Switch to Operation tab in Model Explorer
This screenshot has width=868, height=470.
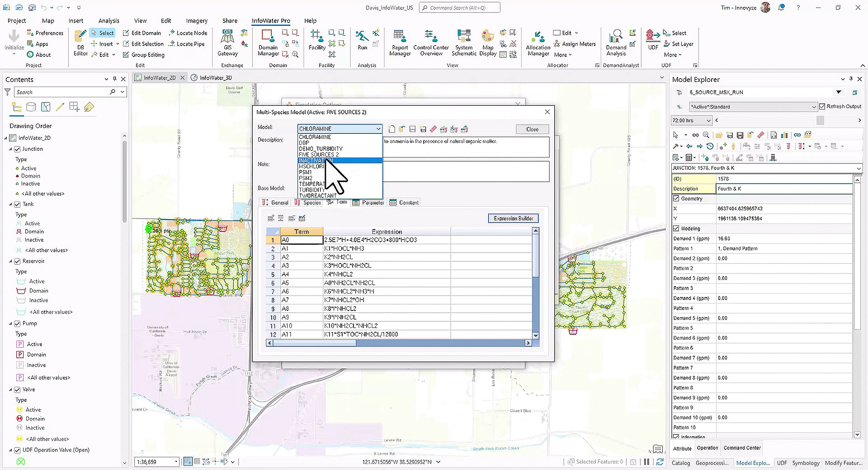point(707,448)
